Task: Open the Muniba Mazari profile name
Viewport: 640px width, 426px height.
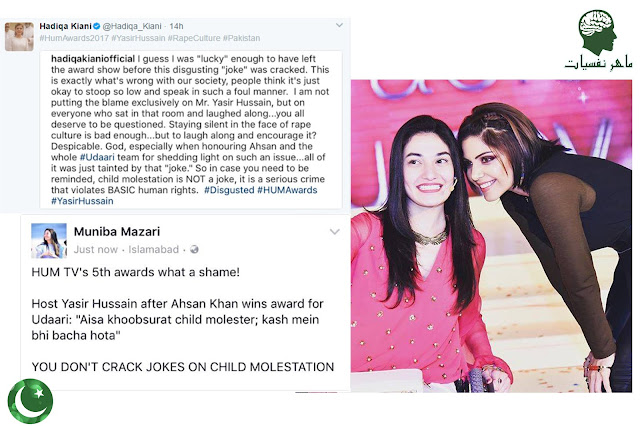Action: click(x=117, y=231)
